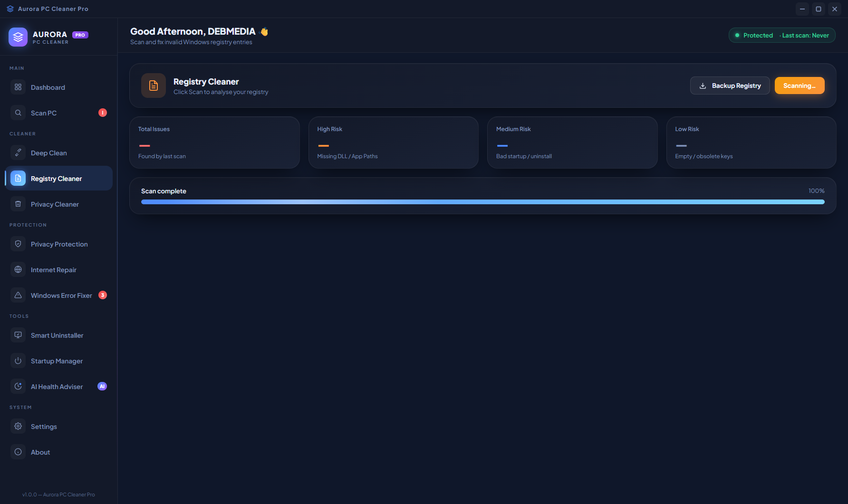Viewport: 848px width, 504px height.
Task: Open the Deep Clean section
Action: (x=58, y=152)
